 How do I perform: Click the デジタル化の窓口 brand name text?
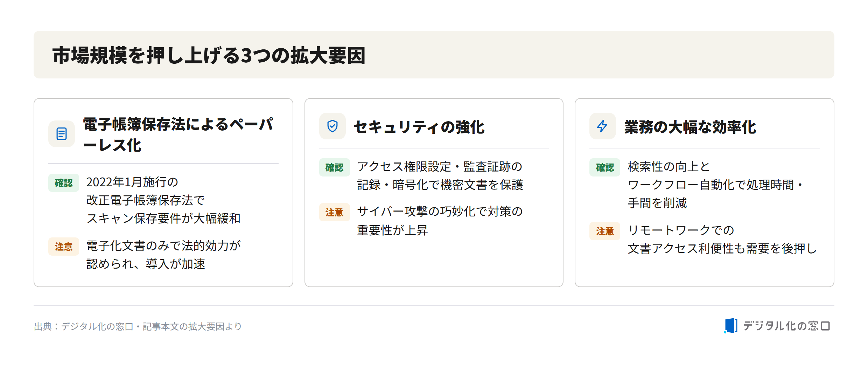(x=787, y=326)
